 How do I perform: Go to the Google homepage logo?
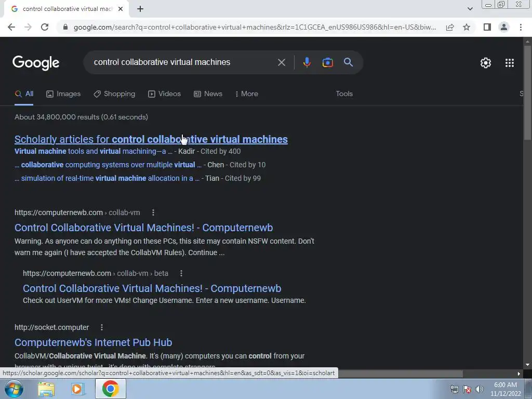[x=36, y=63]
